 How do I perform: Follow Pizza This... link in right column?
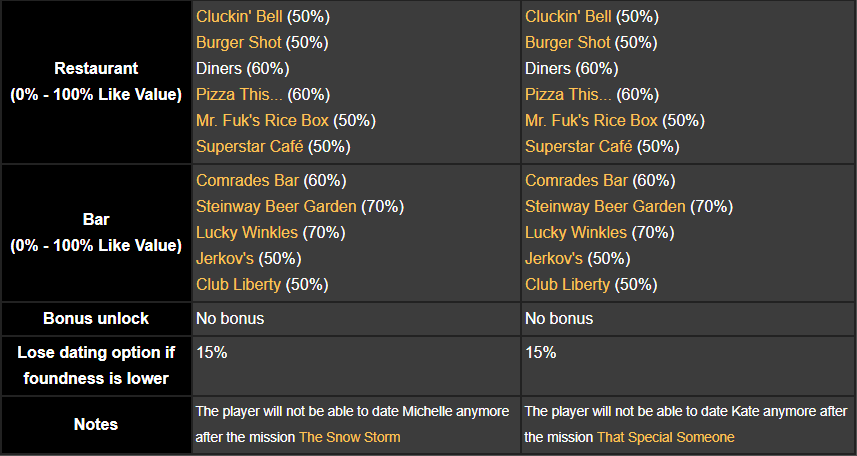(x=569, y=95)
